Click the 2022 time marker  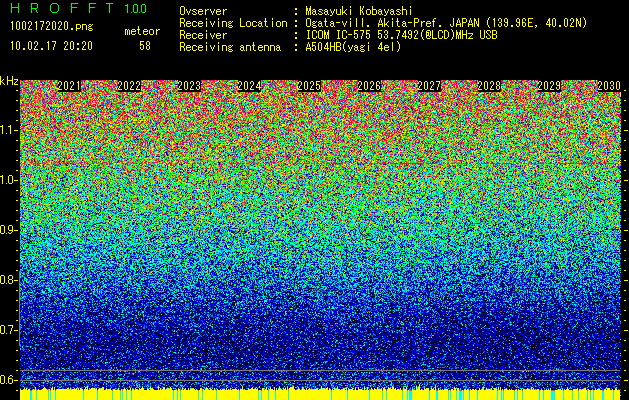point(129,86)
